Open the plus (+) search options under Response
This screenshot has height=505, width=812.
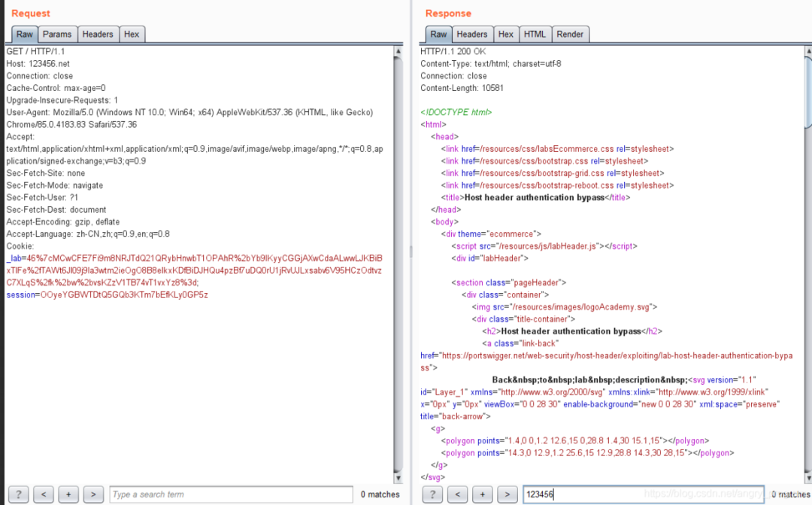[x=482, y=494]
